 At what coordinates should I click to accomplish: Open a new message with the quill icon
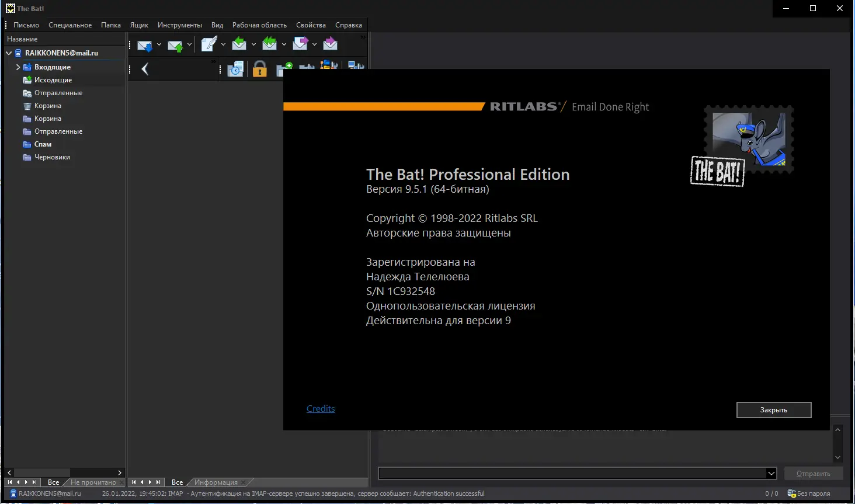point(208,43)
